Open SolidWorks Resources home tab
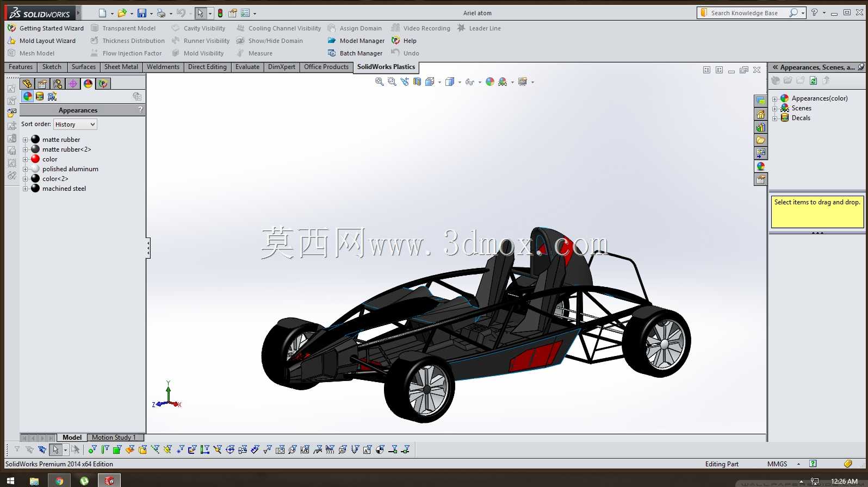Image resolution: width=868 pixels, height=487 pixels. coord(761,114)
